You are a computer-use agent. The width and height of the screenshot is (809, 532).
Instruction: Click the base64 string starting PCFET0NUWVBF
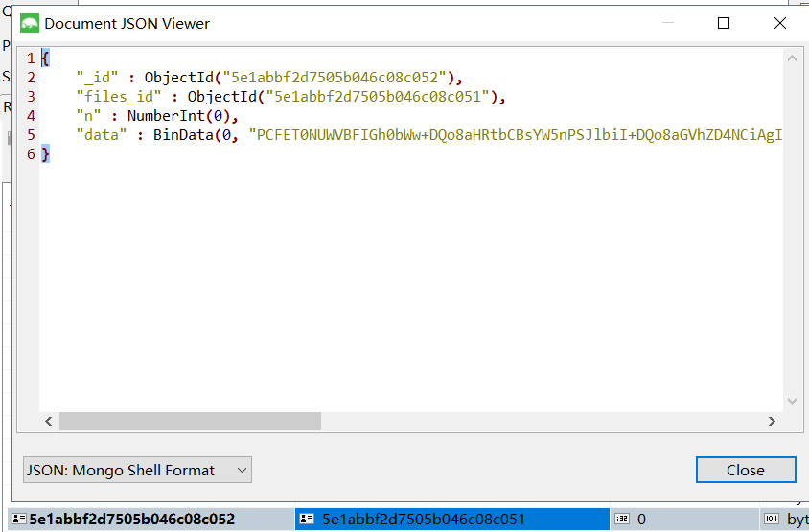click(516, 135)
